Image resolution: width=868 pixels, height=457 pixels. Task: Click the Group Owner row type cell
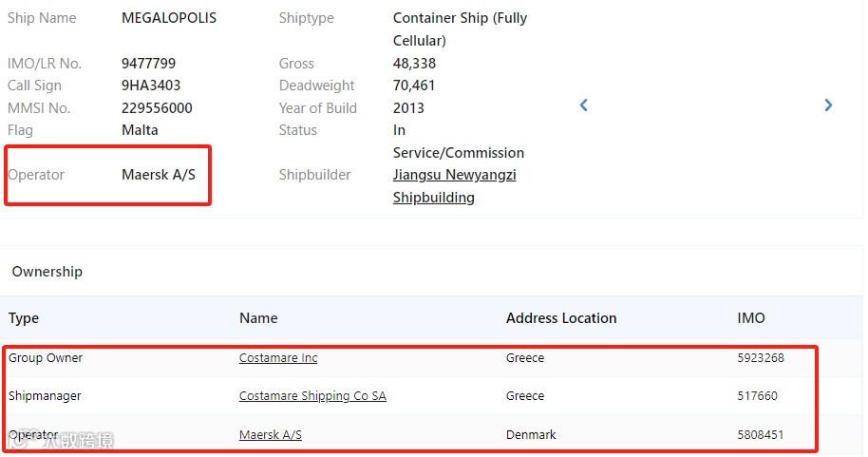point(46,358)
